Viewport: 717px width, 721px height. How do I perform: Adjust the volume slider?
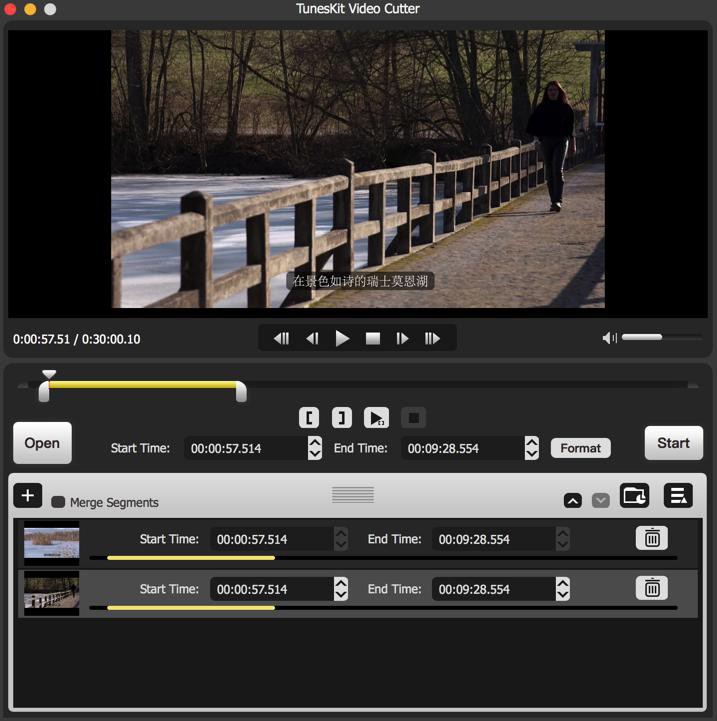coord(661,337)
